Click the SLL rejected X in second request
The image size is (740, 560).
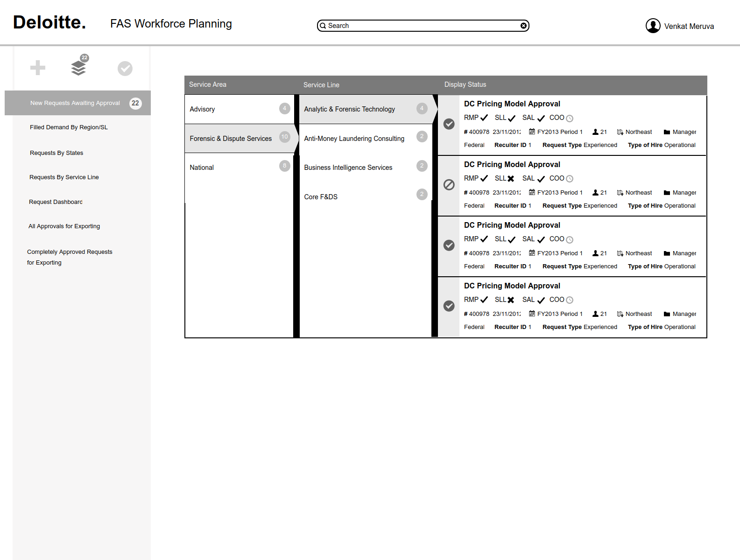point(511,179)
